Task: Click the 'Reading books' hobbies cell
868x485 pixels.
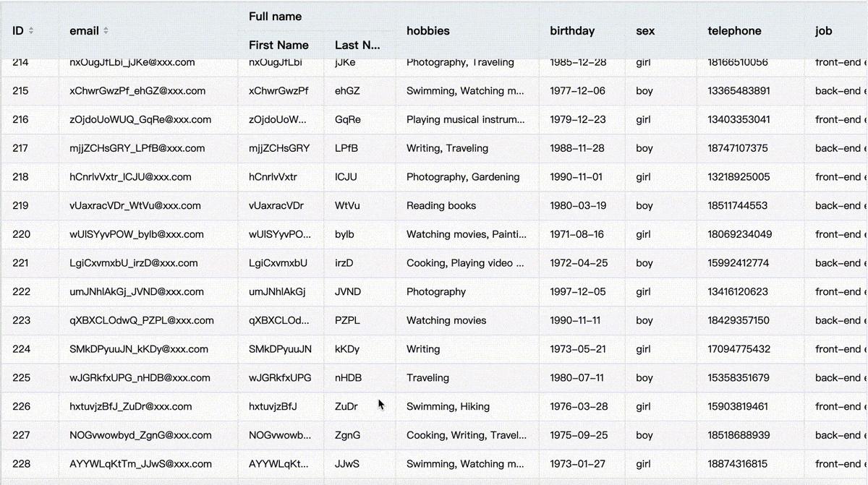Action: click(441, 205)
